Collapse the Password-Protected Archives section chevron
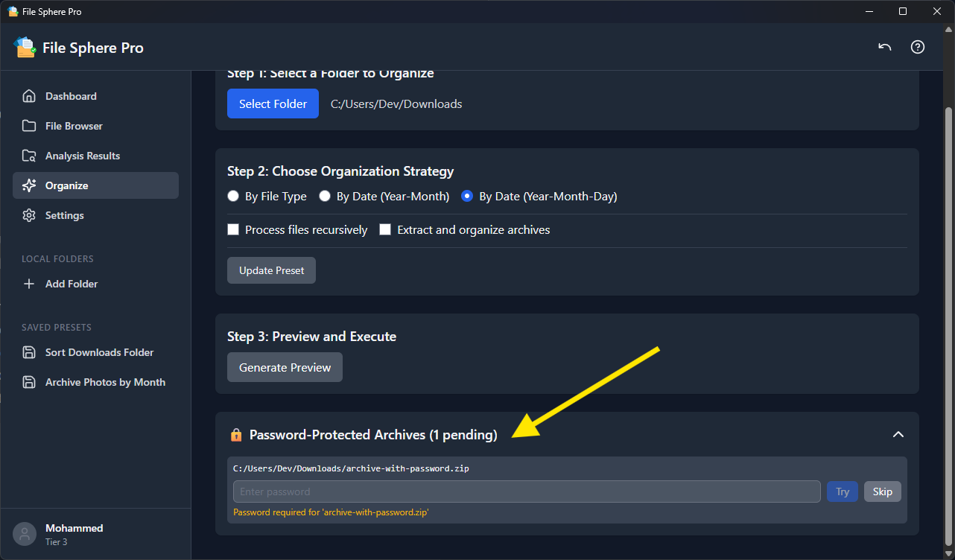The image size is (955, 560). coord(898,434)
